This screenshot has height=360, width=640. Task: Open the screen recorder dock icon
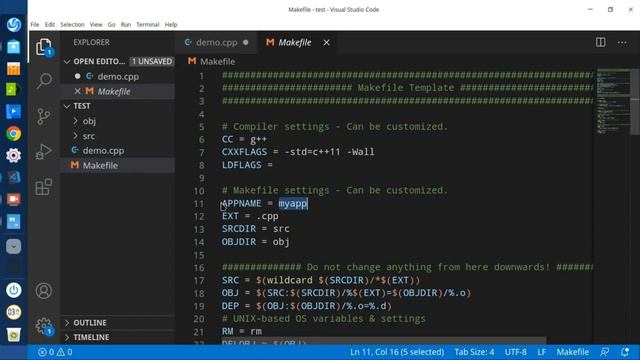coord(13,199)
